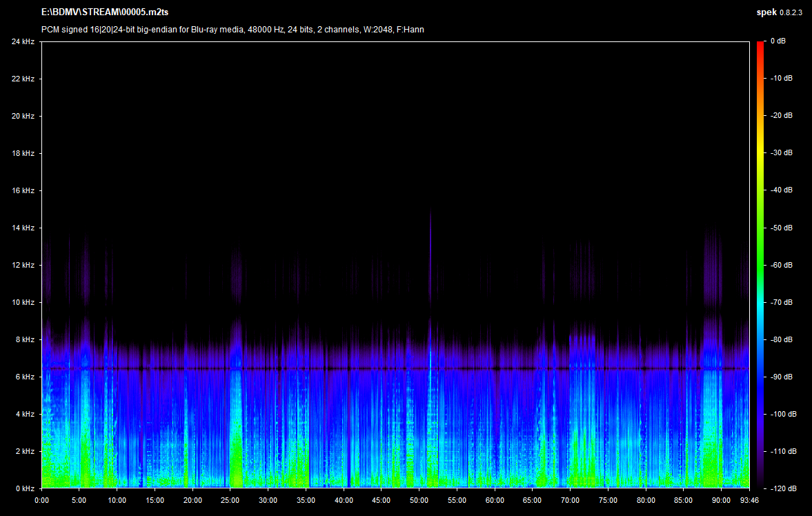Click the 50:00 time axis marker
The height and width of the screenshot is (516, 812).
[419, 500]
